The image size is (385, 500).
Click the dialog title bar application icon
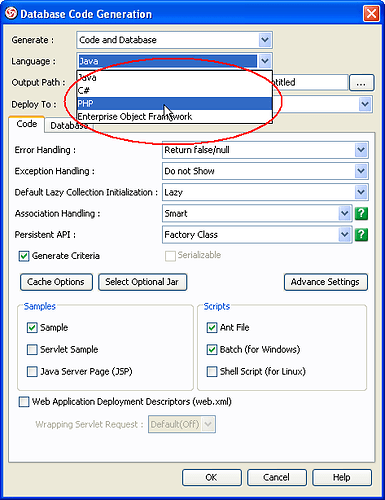pyautogui.click(x=11, y=14)
